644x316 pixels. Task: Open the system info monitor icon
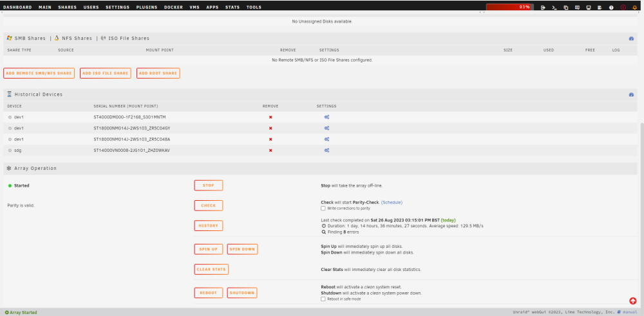[x=589, y=7]
